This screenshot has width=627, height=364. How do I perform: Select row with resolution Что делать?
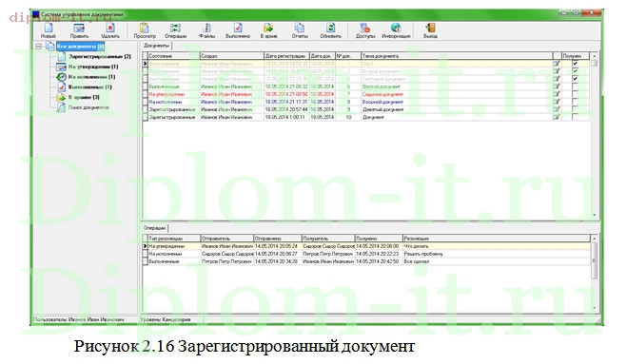click(x=366, y=246)
